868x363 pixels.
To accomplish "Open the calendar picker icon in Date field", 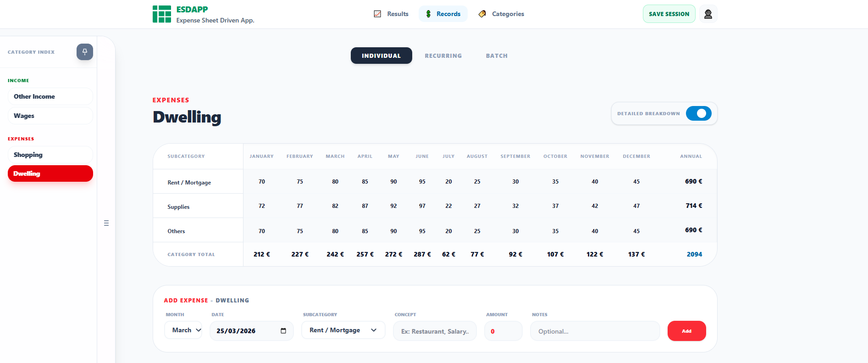I will tap(283, 331).
